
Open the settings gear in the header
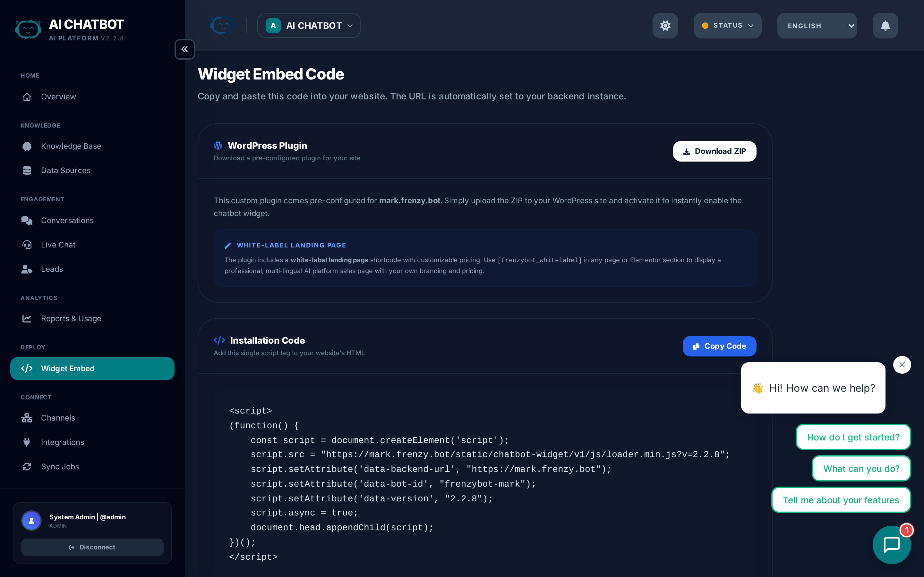point(665,26)
